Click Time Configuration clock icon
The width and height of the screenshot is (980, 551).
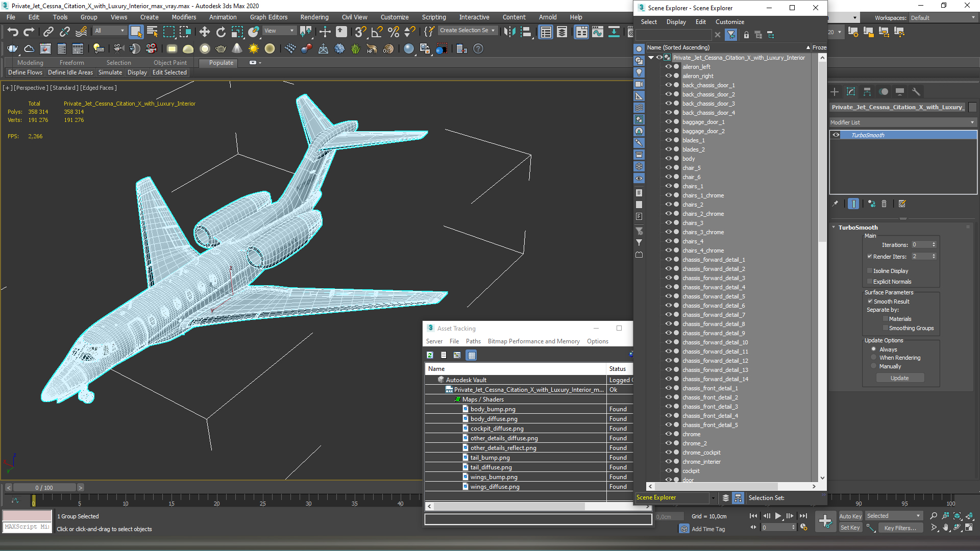pos(804,528)
